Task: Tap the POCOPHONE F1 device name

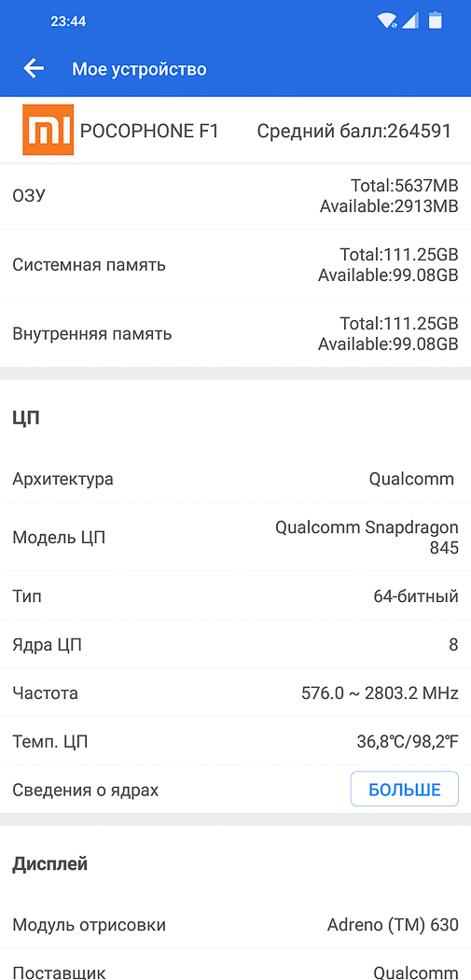Action: pyautogui.click(x=149, y=131)
